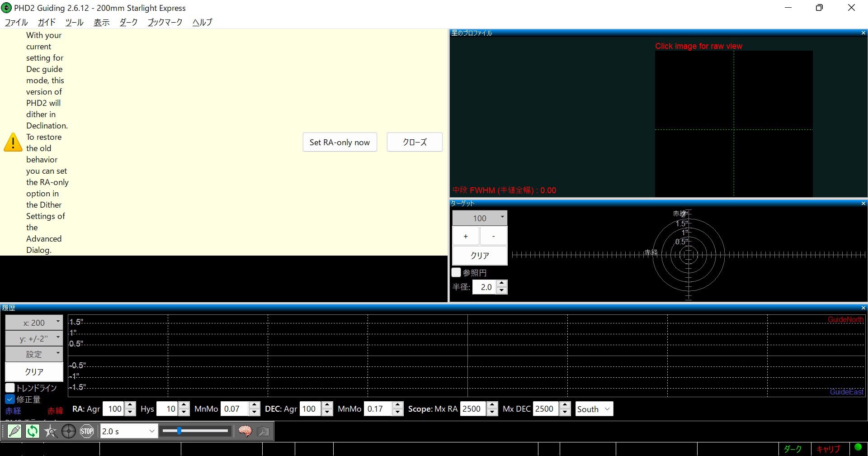Close the 履歴 panel
The height and width of the screenshot is (456, 868).
863,308
